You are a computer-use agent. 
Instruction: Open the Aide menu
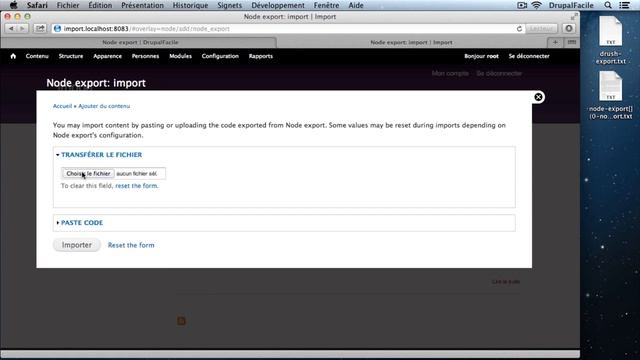(356, 5)
